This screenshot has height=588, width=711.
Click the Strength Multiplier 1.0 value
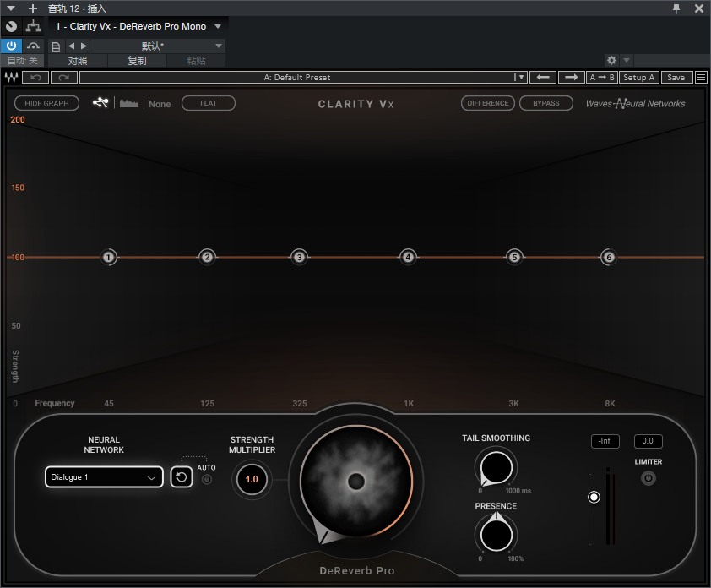coord(252,479)
